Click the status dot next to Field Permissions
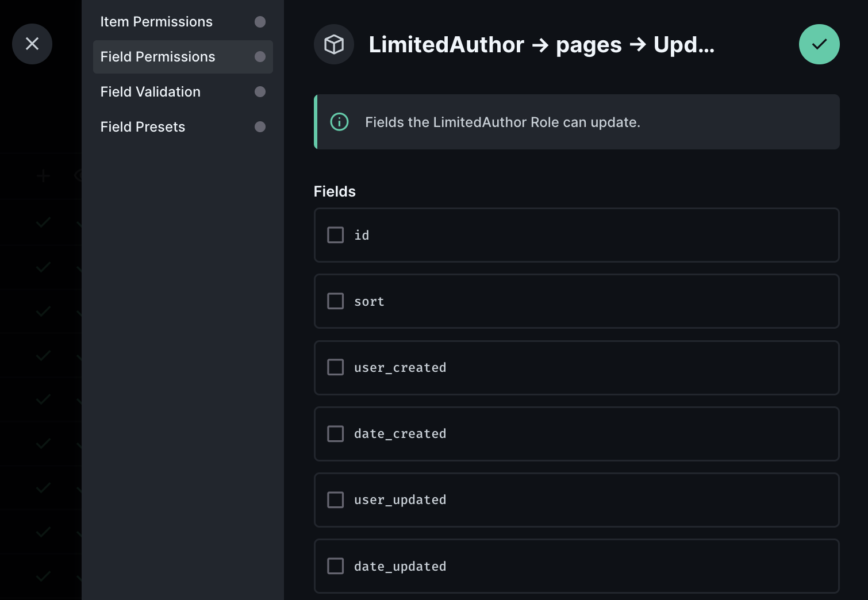Image resolution: width=868 pixels, height=600 pixels. pos(260,57)
